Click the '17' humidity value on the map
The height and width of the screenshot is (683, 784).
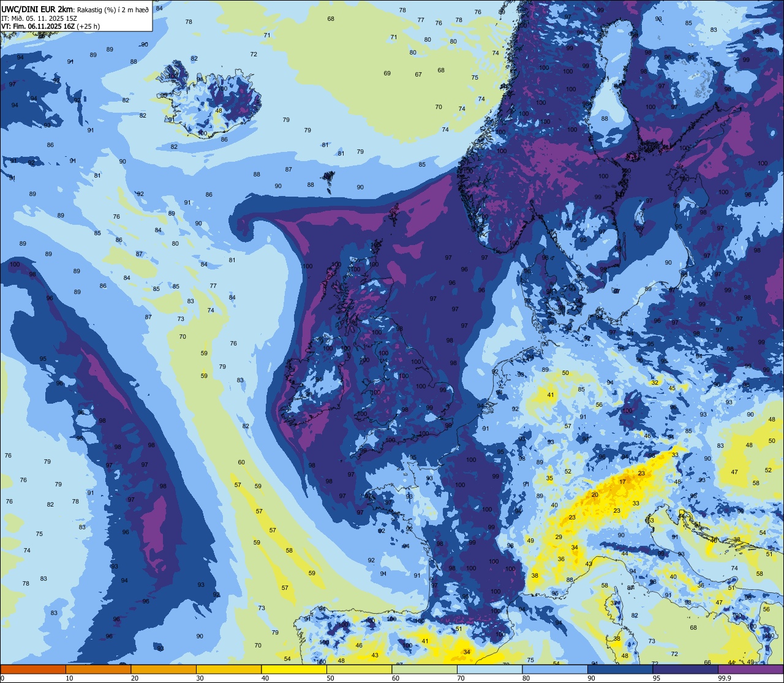click(x=623, y=482)
